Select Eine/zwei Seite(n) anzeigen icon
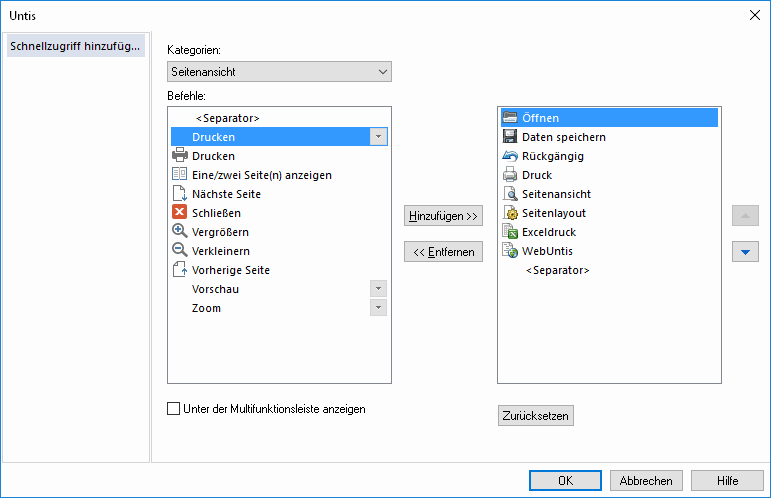 (x=179, y=174)
